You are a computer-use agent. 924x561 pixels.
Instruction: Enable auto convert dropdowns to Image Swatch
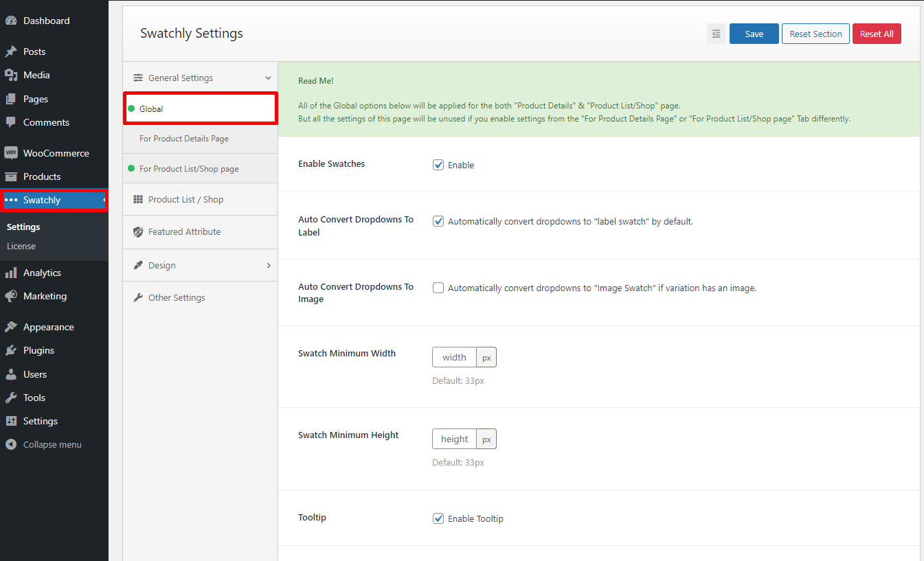438,288
